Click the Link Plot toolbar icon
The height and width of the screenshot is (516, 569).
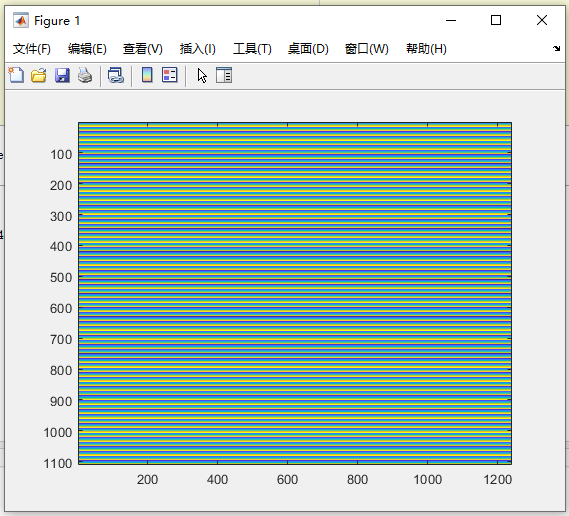(116, 75)
